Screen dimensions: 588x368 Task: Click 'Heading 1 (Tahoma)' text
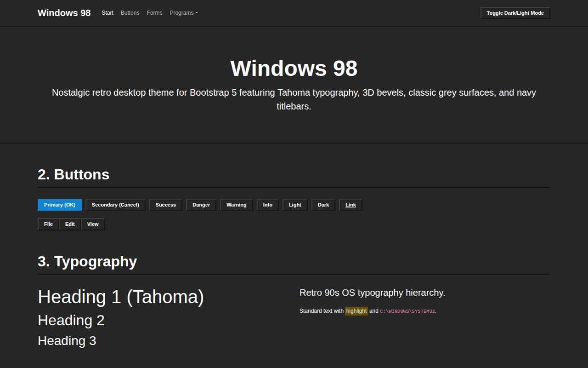click(121, 297)
